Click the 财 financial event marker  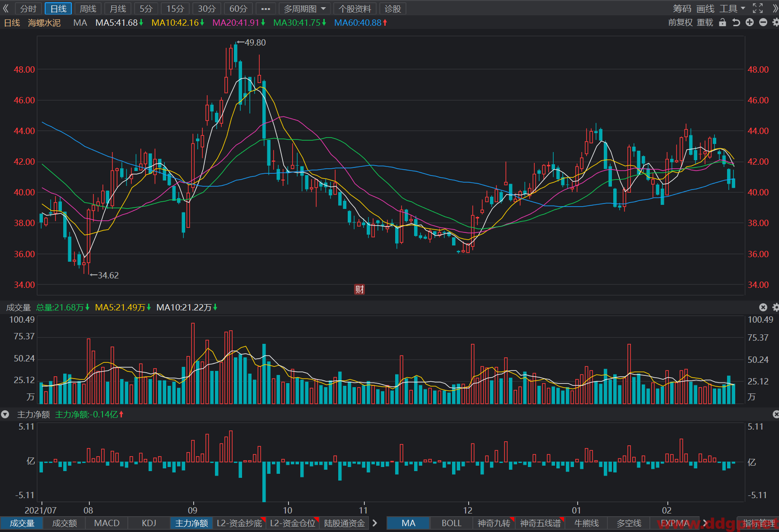pos(359,289)
